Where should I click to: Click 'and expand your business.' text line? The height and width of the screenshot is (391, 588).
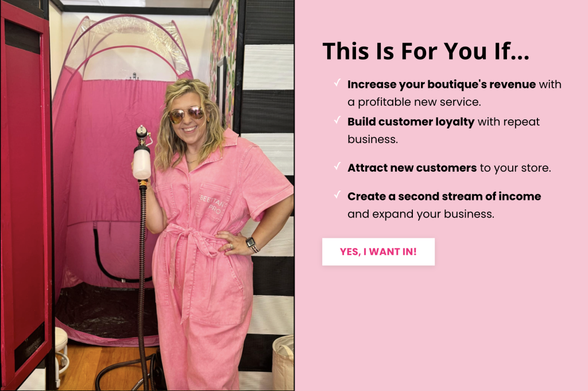coord(421,214)
